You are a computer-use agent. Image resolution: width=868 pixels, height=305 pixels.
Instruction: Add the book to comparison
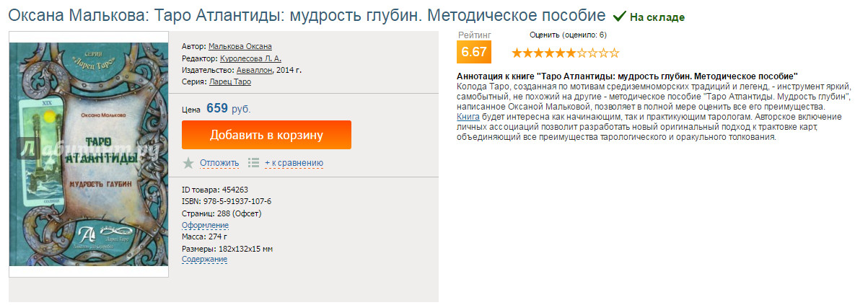click(294, 163)
